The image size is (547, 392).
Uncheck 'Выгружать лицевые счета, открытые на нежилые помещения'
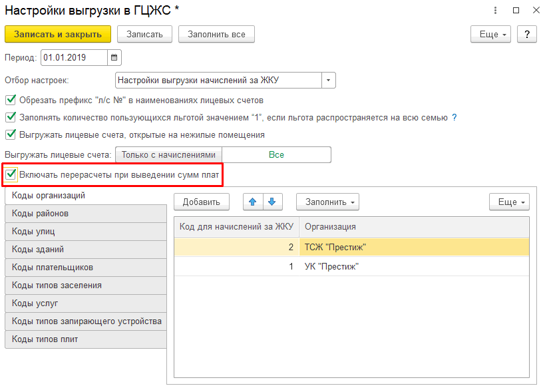(x=10, y=135)
